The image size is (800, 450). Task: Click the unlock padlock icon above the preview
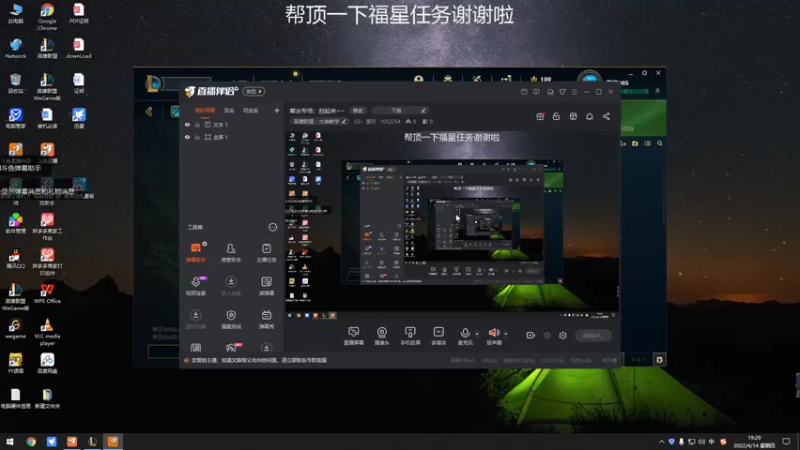(x=556, y=116)
